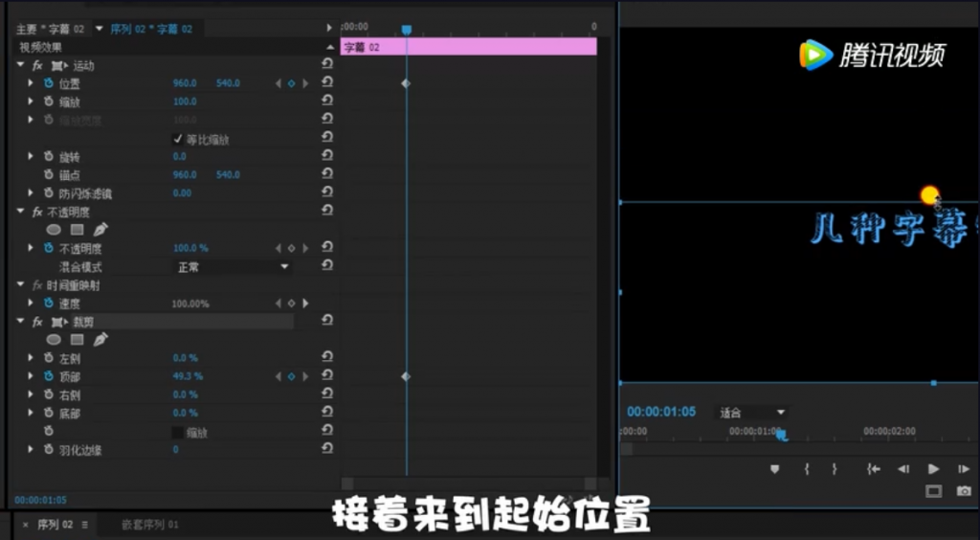Collapse the 不透明度 effect group
The width and height of the screenshot is (980, 540).
click(x=21, y=212)
